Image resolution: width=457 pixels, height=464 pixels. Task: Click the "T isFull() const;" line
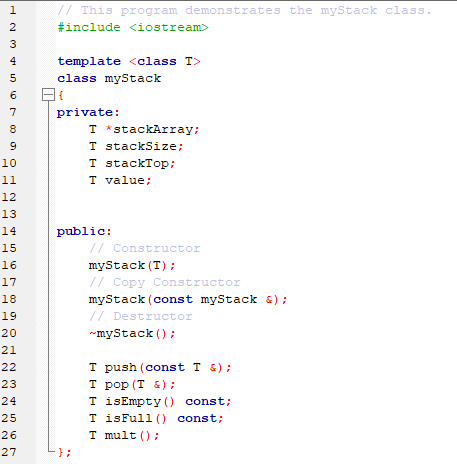[156, 418]
